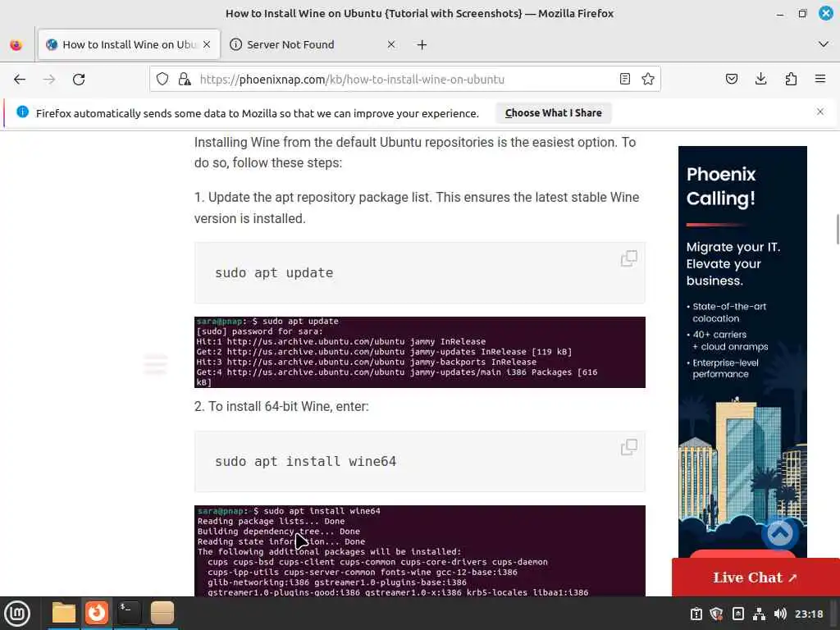Close the Server Not Found tab

(391, 44)
